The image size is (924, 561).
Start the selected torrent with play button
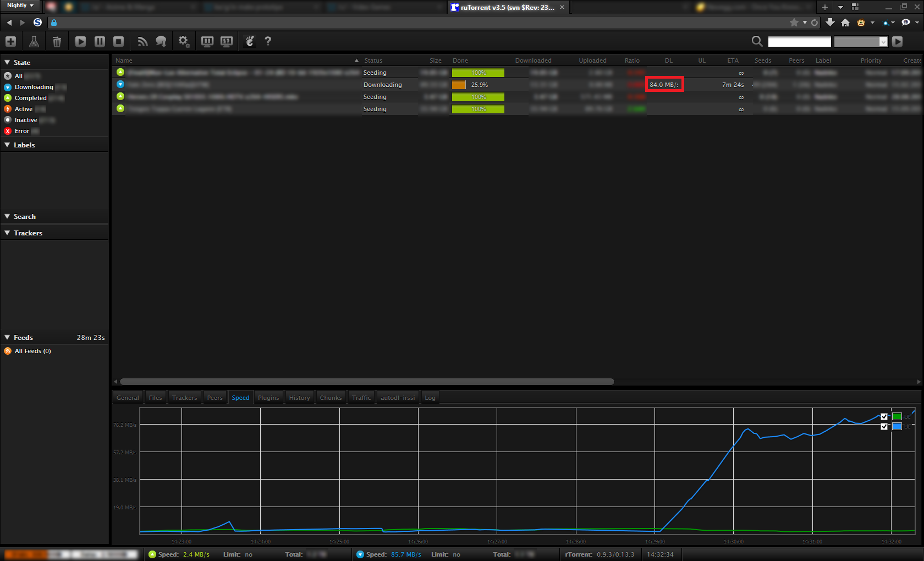[80, 41]
